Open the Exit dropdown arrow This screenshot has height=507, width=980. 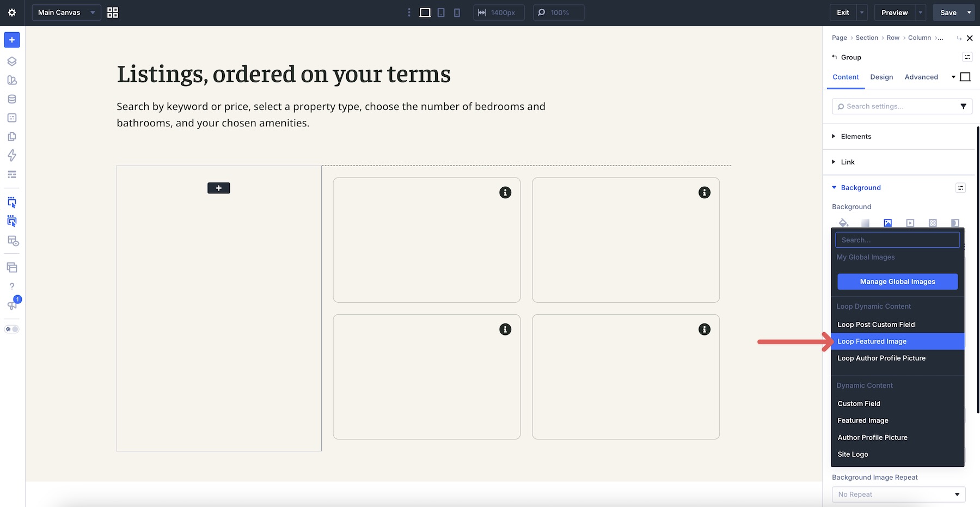[862, 13]
